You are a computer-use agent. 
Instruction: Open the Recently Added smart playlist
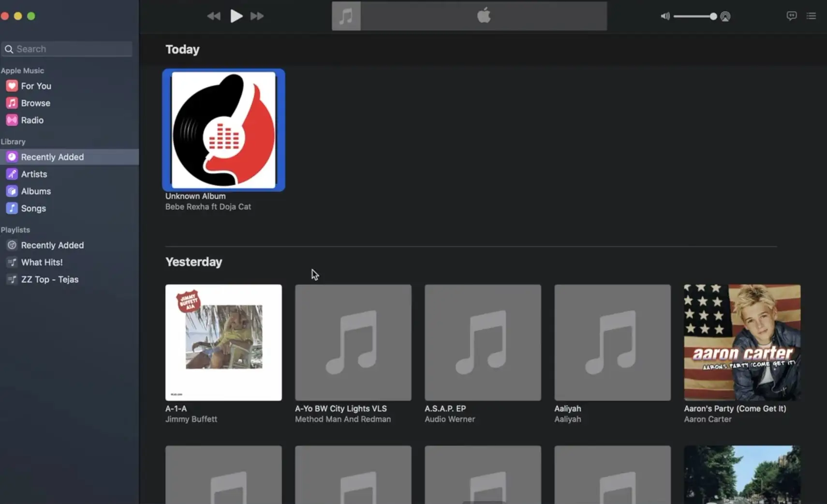pyautogui.click(x=69, y=245)
